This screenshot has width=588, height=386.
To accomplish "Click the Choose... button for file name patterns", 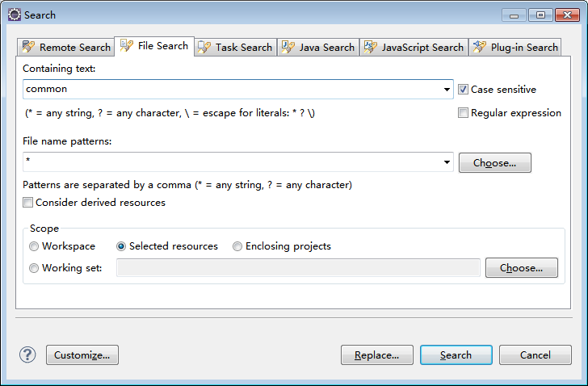I will pyautogui.click(x=494, y=162).
